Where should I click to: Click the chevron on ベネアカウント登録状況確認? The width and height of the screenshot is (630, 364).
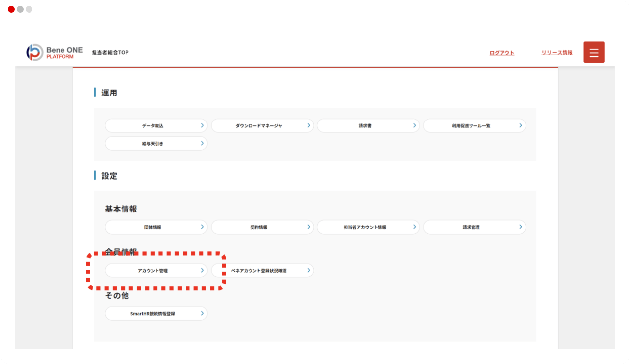click(309, 271)
